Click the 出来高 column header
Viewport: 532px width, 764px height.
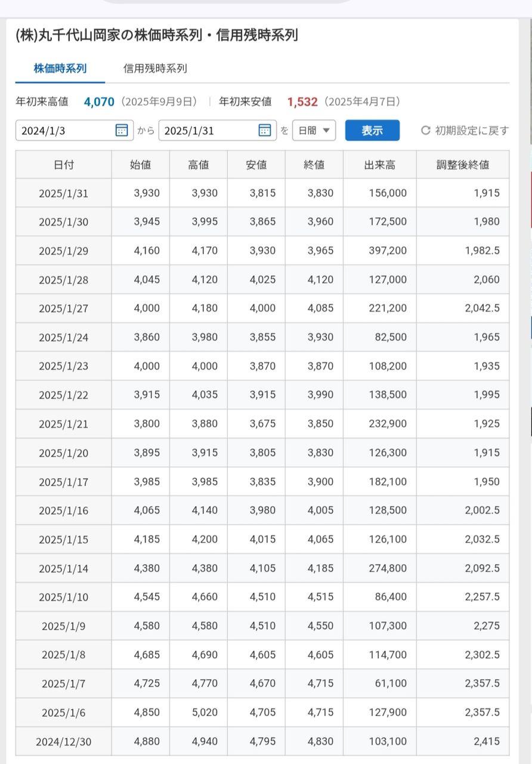coord(380,165)
